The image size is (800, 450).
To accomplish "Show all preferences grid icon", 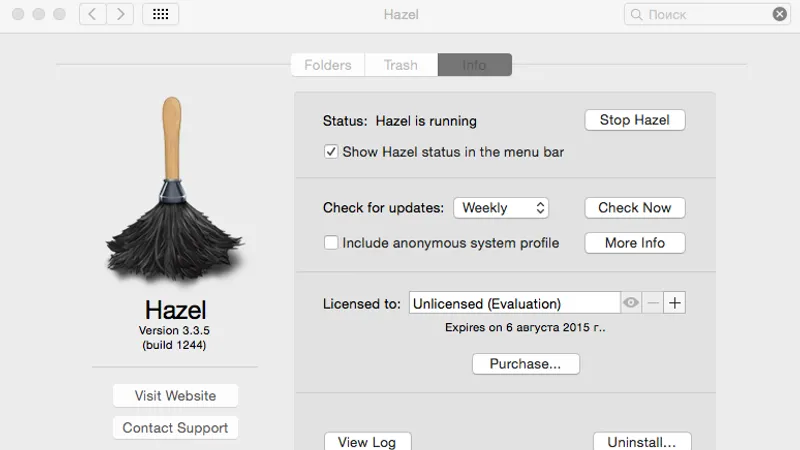I will coord(160,14).
